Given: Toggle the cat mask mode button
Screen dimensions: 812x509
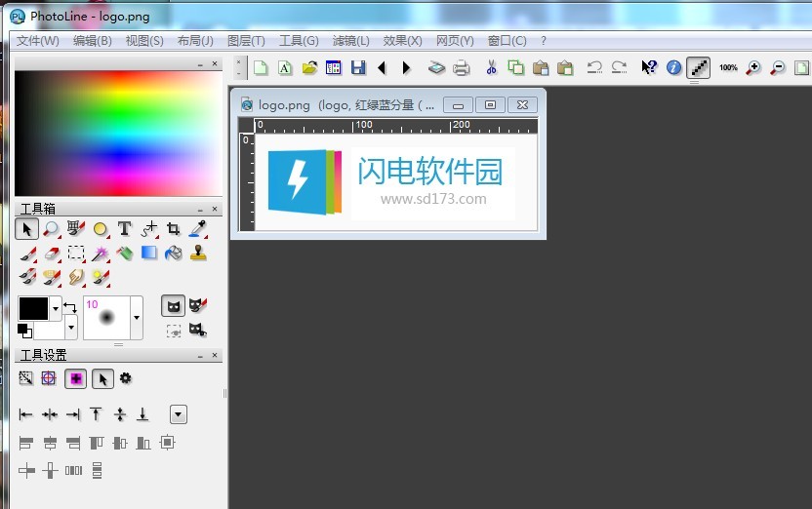Looking at the screenshot, I should [x=174, y=306].
